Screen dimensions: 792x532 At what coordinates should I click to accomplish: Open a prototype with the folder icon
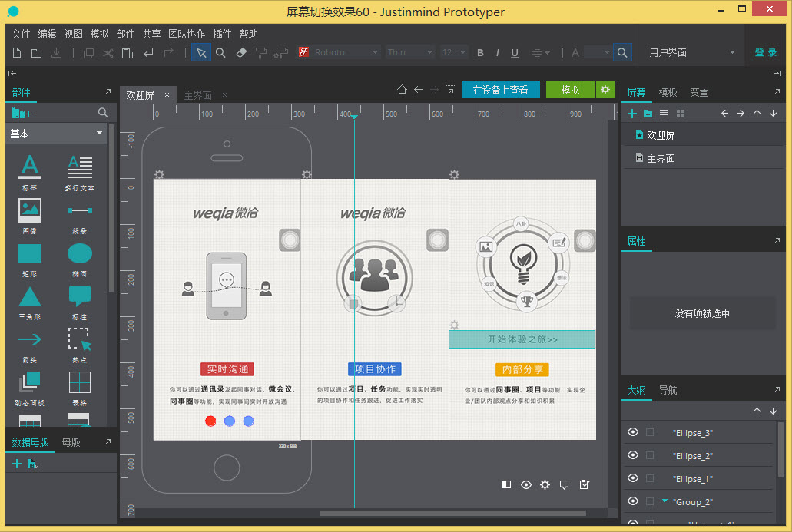(x=36, y=52)
